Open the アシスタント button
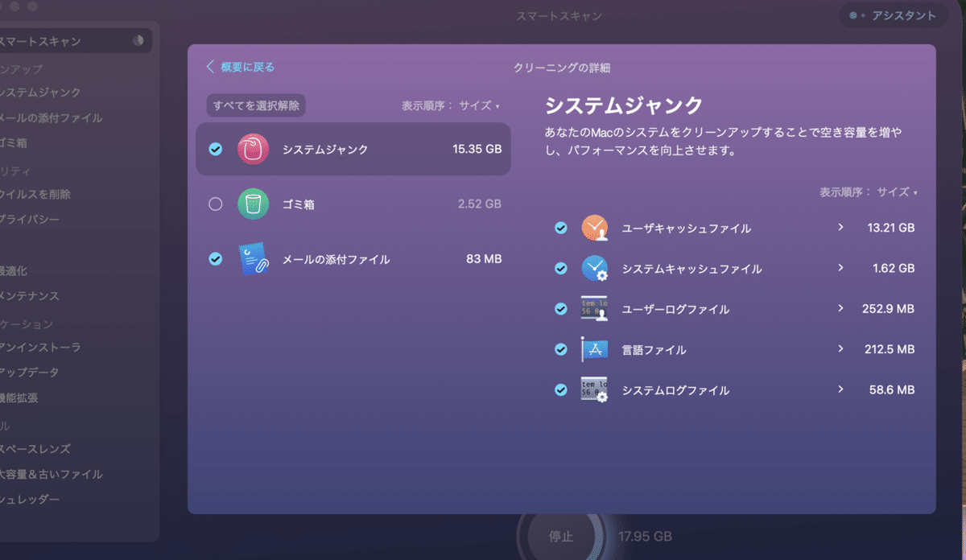Image resolution: width=966 pixels, height=560 pixels. (894, 15)
